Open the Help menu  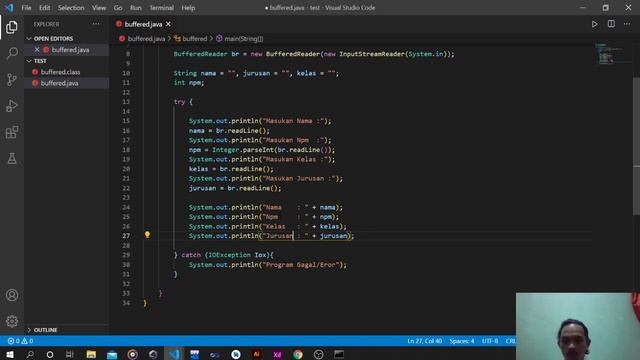[x=188, y=8]
